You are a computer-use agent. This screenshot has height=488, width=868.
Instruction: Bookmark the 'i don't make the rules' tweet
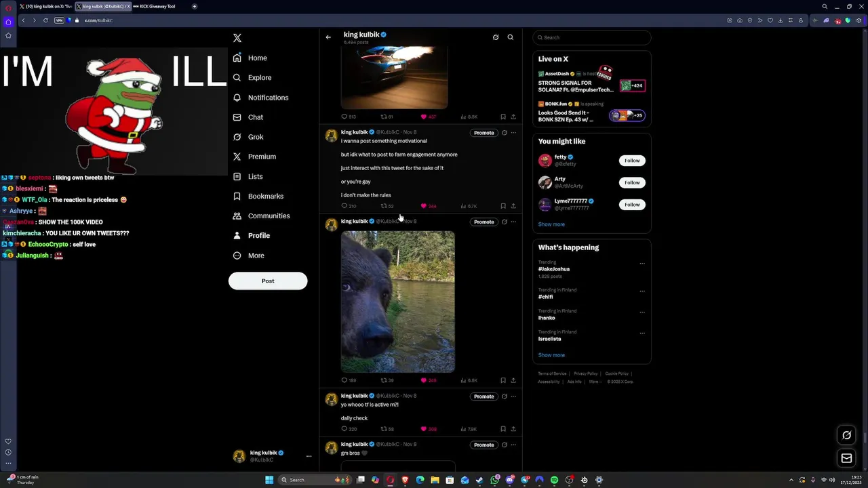tap(502, 206)
